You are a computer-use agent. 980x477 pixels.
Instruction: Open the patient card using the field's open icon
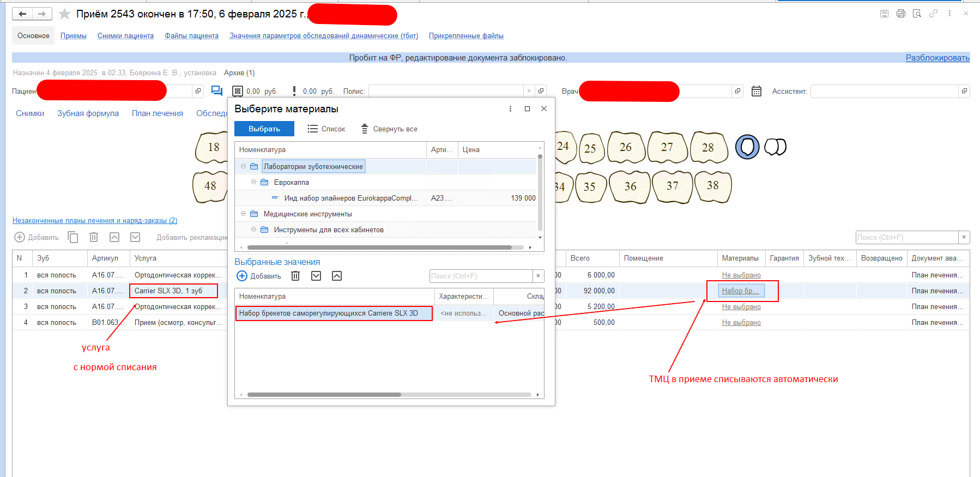198,91
